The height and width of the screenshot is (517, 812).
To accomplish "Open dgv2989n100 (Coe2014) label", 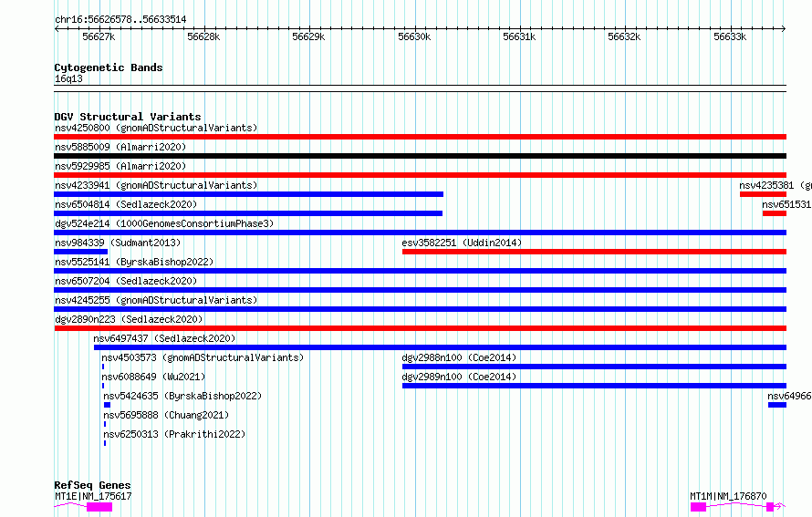I will (x=459, y=377).
